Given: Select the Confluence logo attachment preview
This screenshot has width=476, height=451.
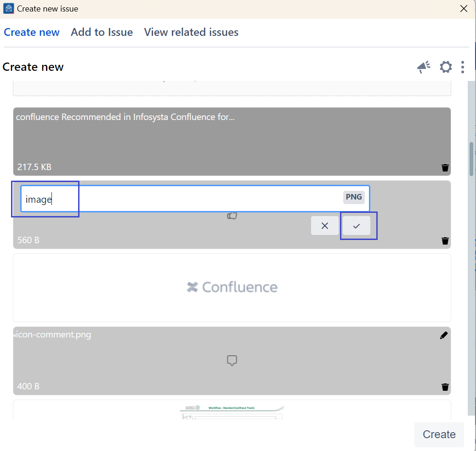Looking at the screenshot, I should click(x=232, y=287).
